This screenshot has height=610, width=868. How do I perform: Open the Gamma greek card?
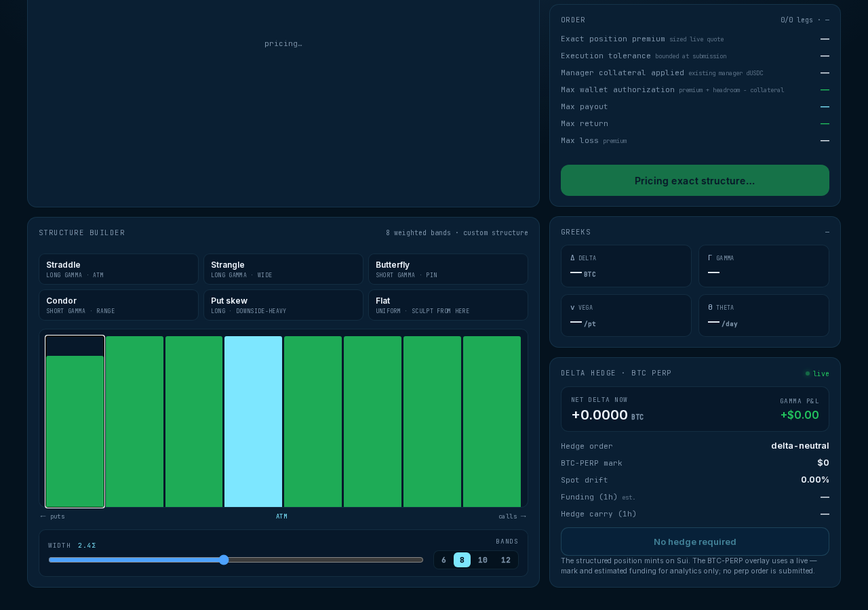pos(764,266)
